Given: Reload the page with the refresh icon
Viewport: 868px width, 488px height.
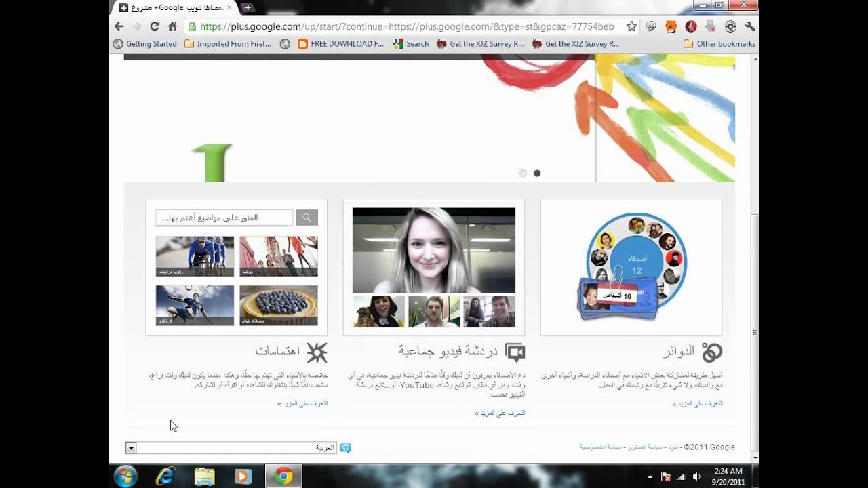Looking at the screenshot, I should pyautogui.click(x=155, y=26).
